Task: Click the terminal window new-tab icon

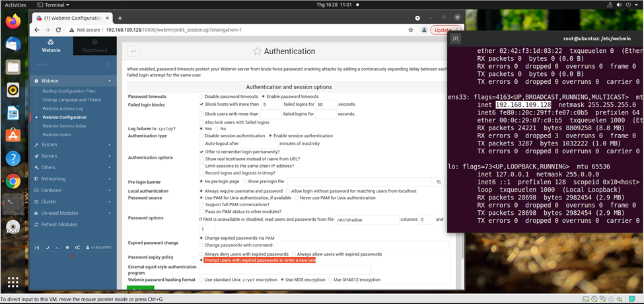Action: pos(455,38)
